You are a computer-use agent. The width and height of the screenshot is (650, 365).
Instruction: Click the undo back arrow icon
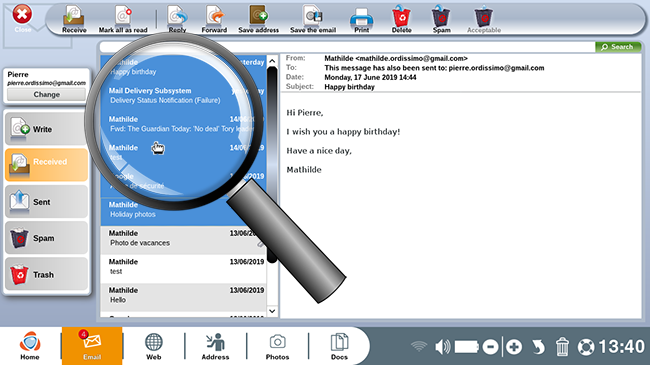click(x=538, y=347)
